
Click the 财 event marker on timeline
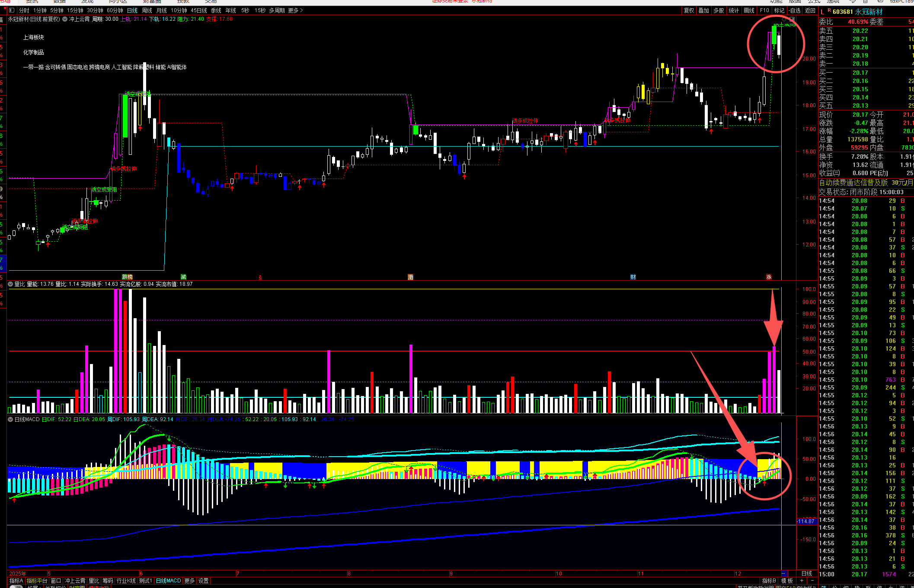pyautogui.click(x=633, y=277)
